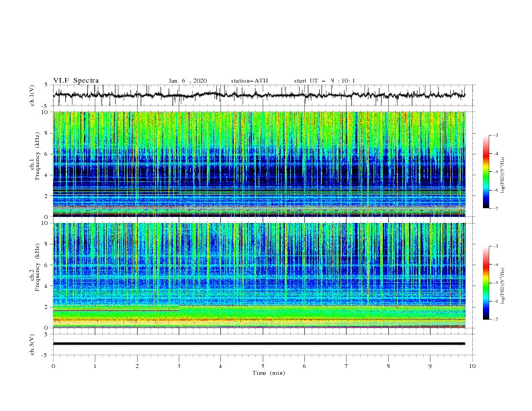Click inside the ch.1 spectrogram panel
The height and width of the screenshot is (411, 532).
259,164
